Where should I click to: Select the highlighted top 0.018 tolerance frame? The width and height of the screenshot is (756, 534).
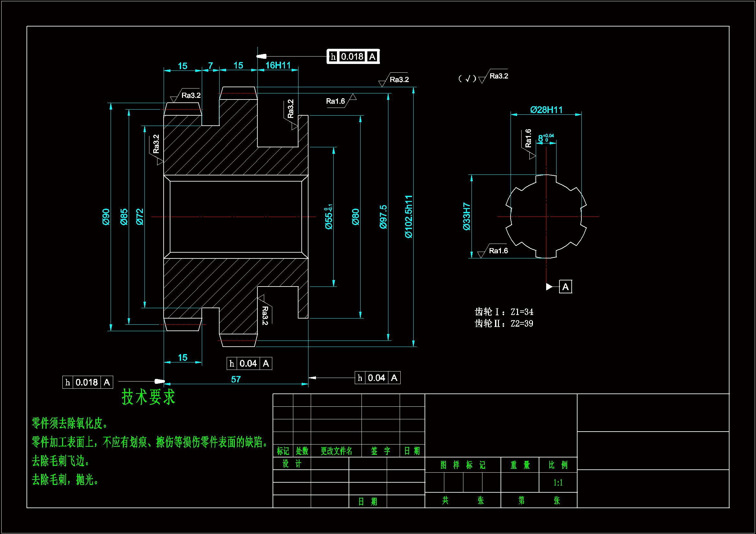(353, 57)
